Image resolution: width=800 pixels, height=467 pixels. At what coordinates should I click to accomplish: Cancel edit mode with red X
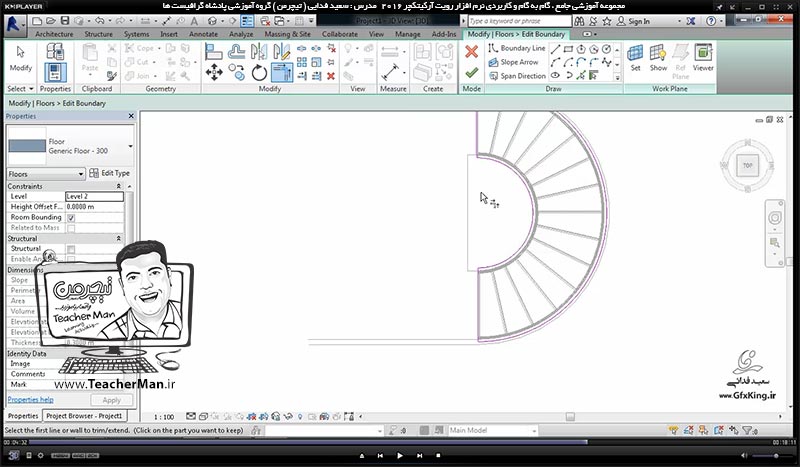(x=471, y=52)
